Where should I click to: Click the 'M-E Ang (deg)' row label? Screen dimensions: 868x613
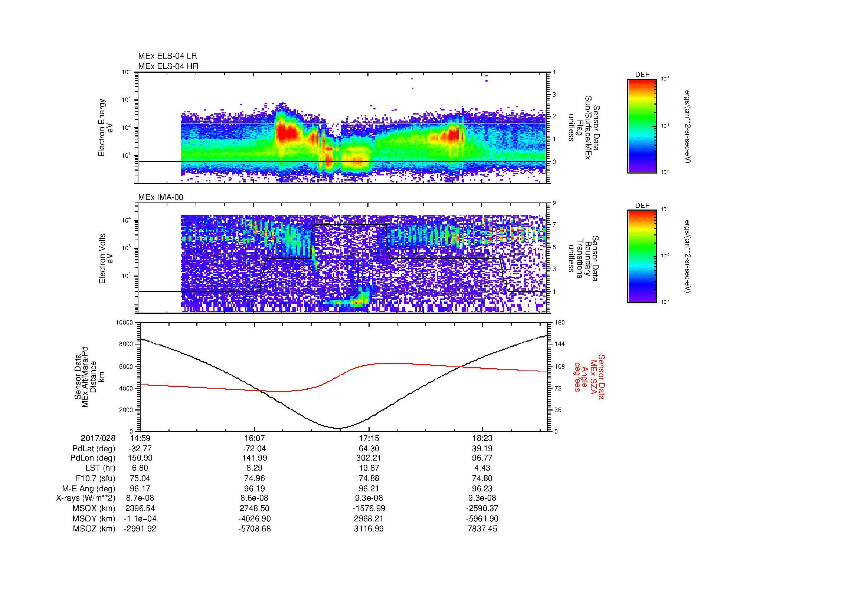coord(88,489)
